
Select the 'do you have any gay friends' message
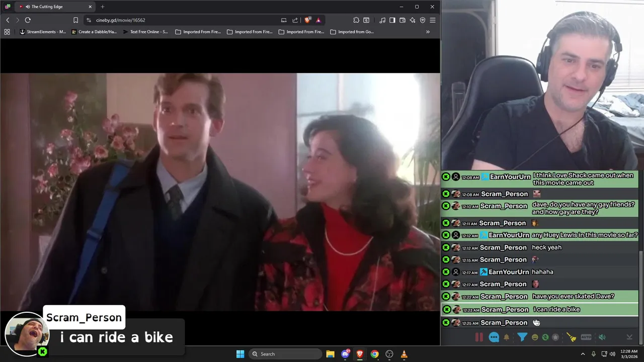[x=540, y=208]
